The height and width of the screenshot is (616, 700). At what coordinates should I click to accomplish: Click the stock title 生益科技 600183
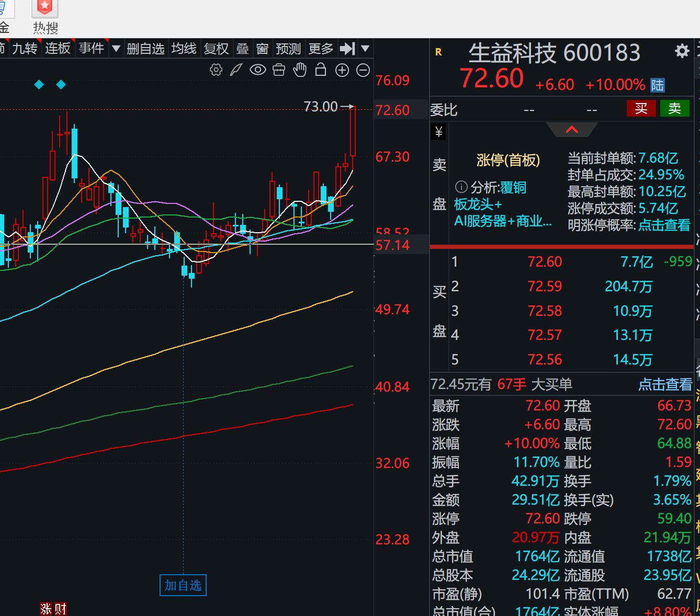click(x=555, y=53)
